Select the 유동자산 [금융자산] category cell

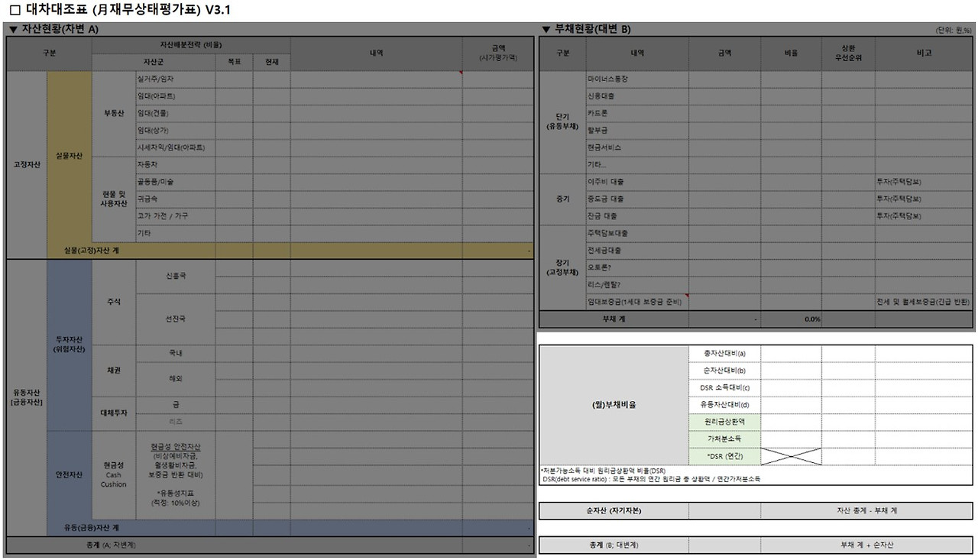[27, 397]
